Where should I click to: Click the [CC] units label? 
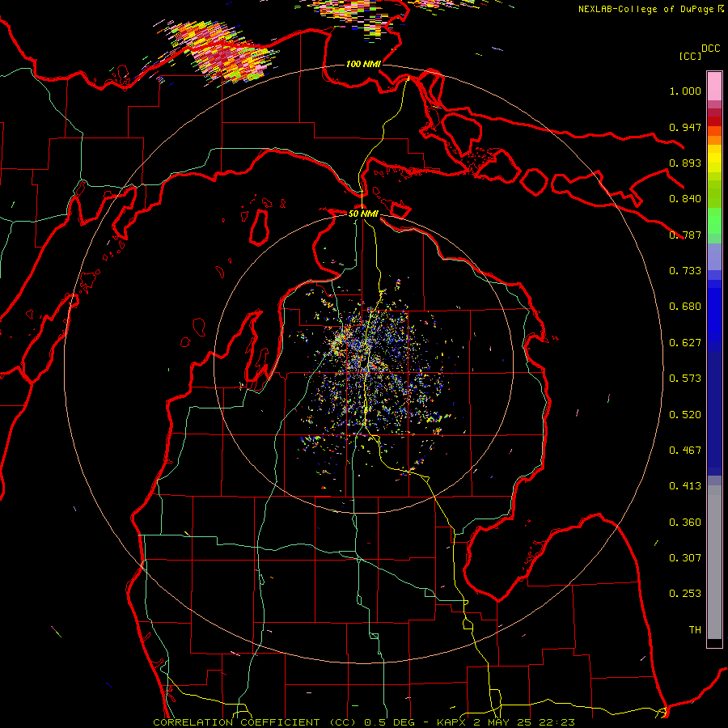pyautogui.click(x=691, y=56)
